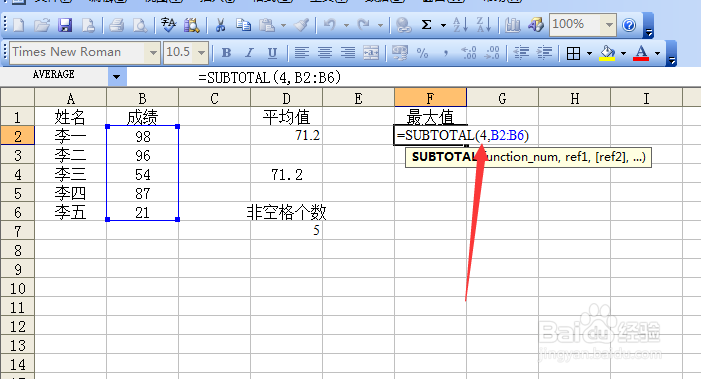The width and height of the screenshot is (701, 379).
Task: Open print preview with the magnifier page icon
Action: pyautogui.click(x=140, y=25)
